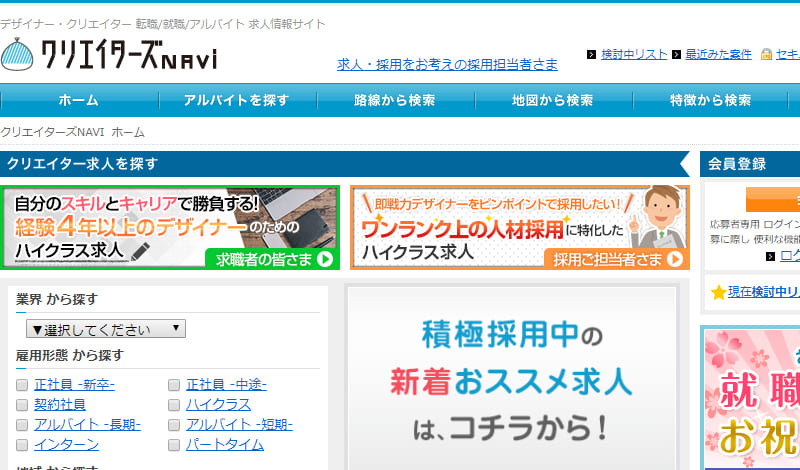Viewport: 800px width, 470px height.
Task: Click the 会員登録 section header
Action: [750, 164]
